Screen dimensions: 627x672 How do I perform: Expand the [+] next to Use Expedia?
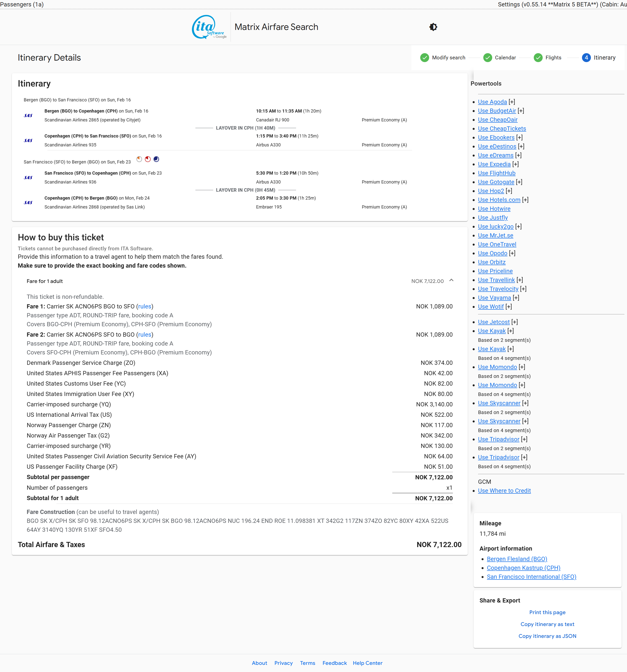(515, 164)
